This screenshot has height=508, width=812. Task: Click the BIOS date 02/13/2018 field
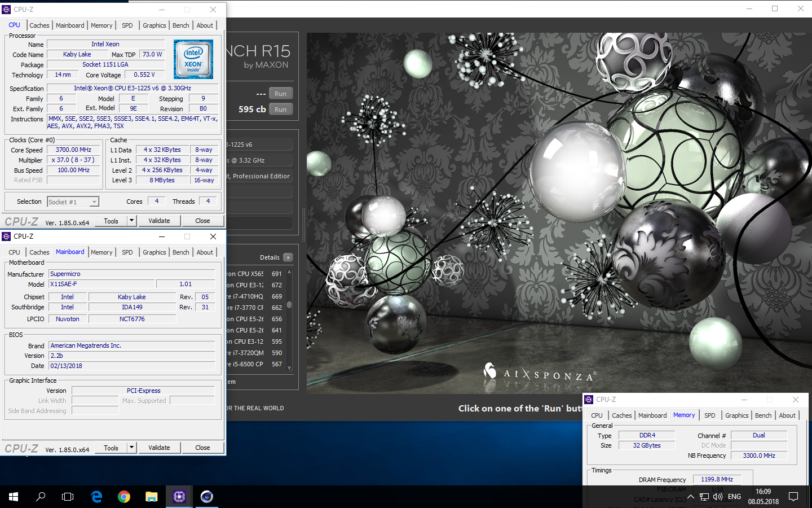(x=131, y=366)
